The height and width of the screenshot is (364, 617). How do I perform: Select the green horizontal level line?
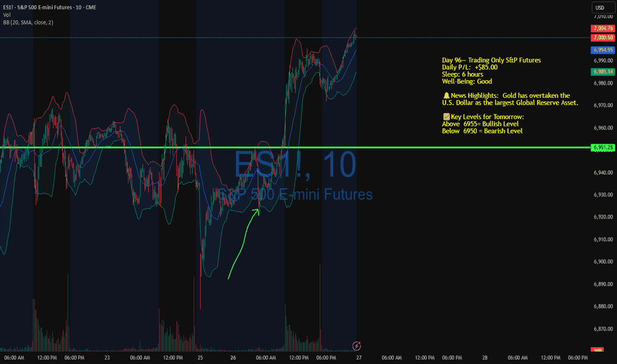coord(295,148)
